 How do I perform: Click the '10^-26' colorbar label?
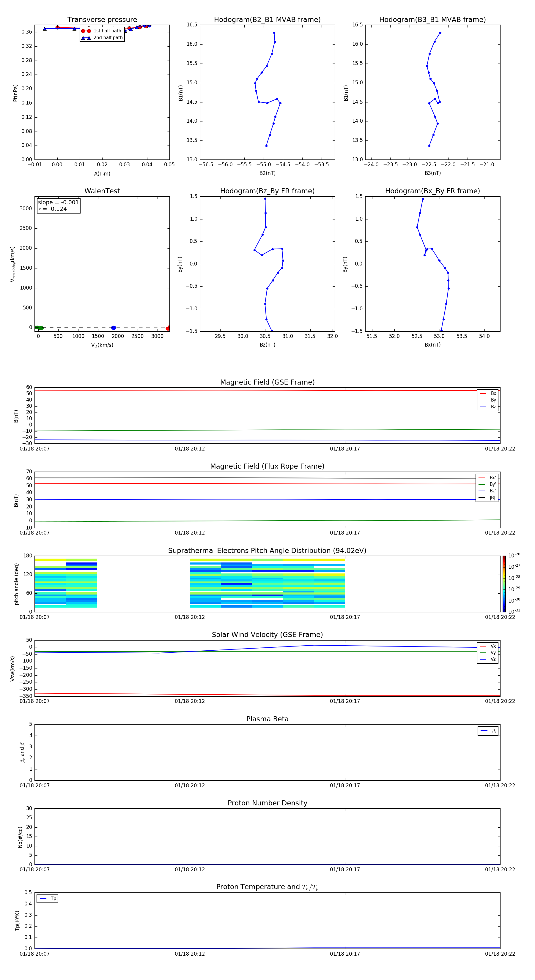coord(514,555)
